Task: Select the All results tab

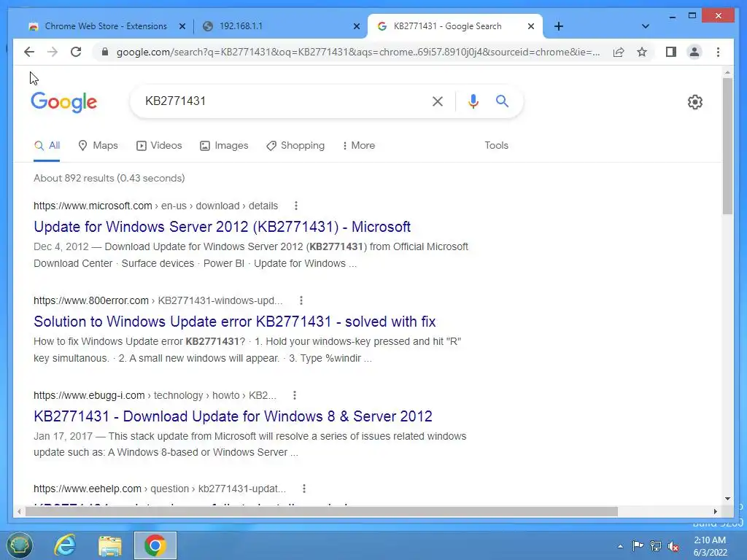Action: click(47, 146)
